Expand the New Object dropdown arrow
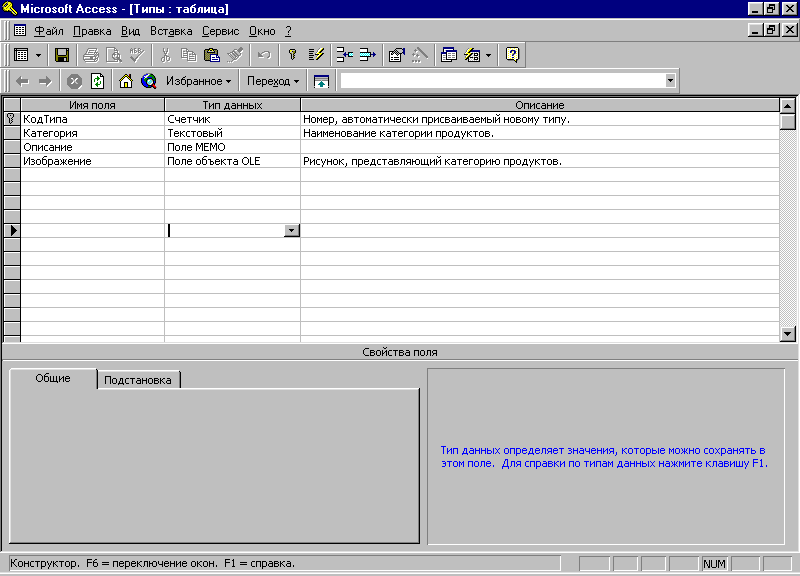The image size is (800, 576). pos(488,55)
